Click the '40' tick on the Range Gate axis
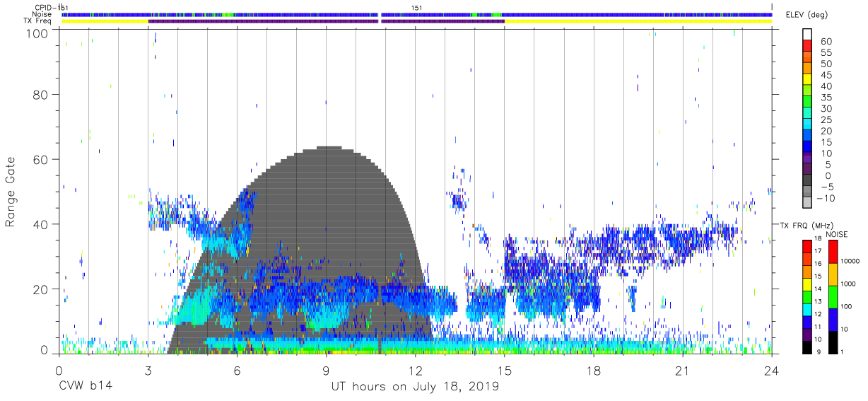 [40, 224]
